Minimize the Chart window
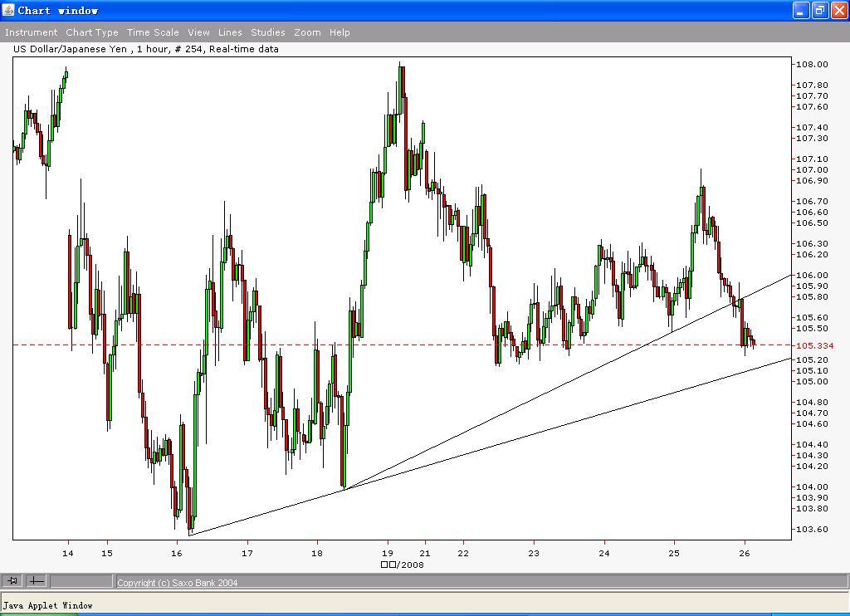 tap(801, 10)
